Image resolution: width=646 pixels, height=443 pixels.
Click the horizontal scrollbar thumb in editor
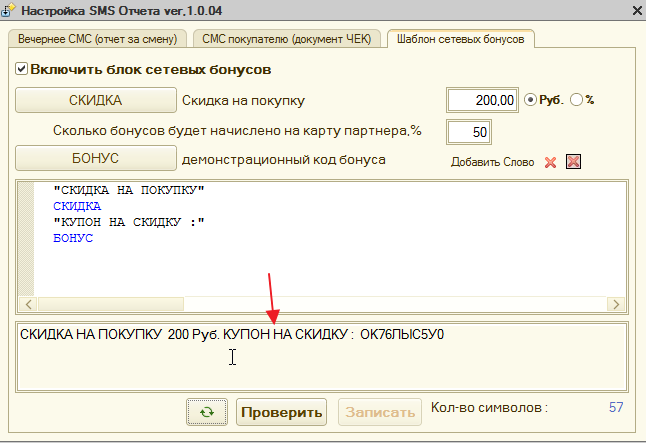(x=111, y=304)
